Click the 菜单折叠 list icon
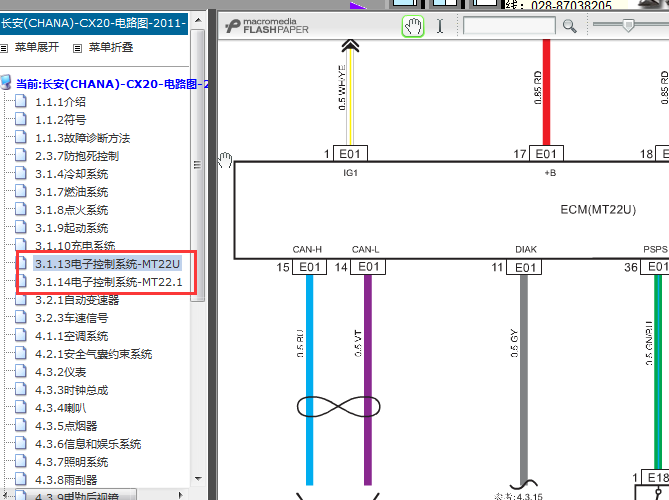669x500 pixels. click(x=77, y=48)
